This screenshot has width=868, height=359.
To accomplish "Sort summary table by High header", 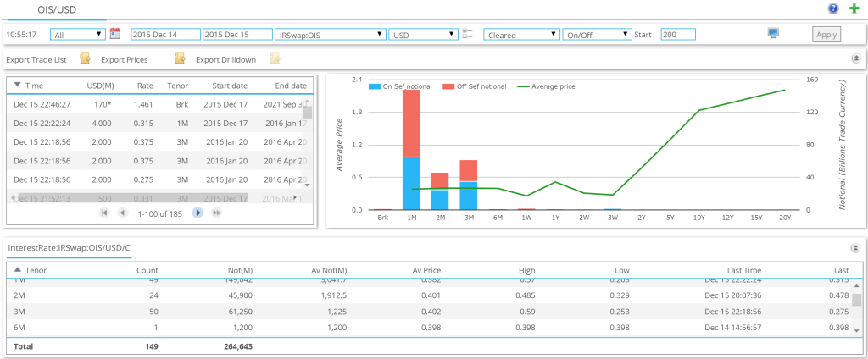I will [526, 270].
